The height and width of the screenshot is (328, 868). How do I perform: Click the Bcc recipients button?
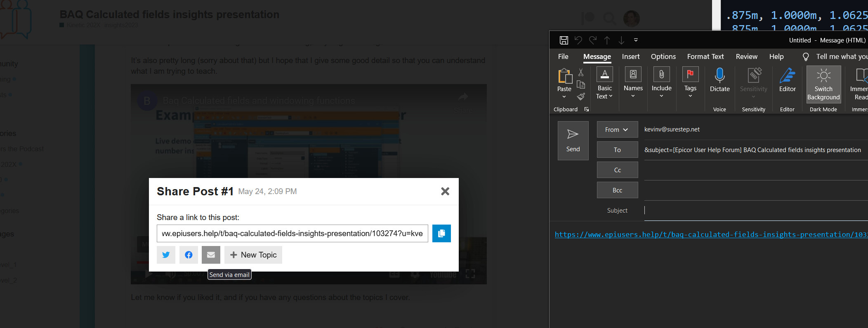[617, 190]
